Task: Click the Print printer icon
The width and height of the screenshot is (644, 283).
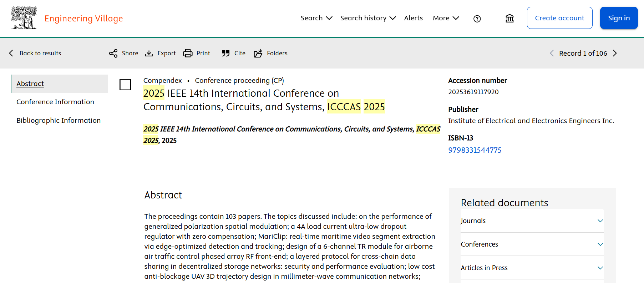Action: pos(188,54)
